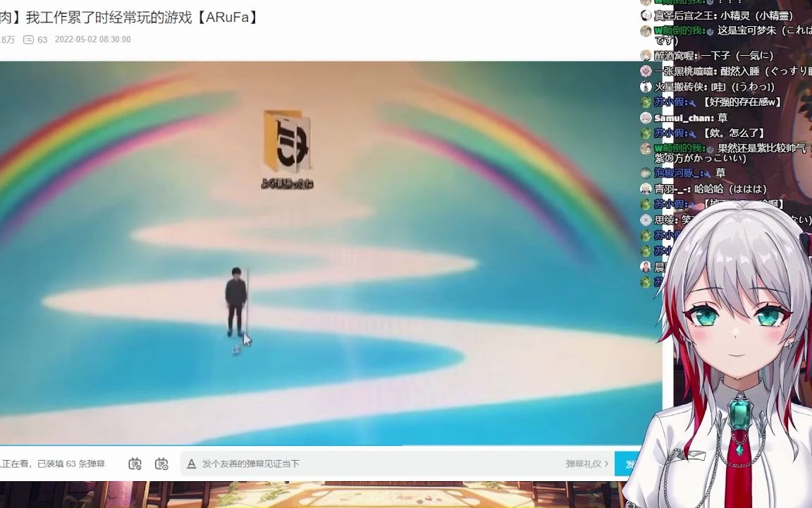
Task: Click the wrench badge after 泡椒河豚_
Action: coord(708,173)
